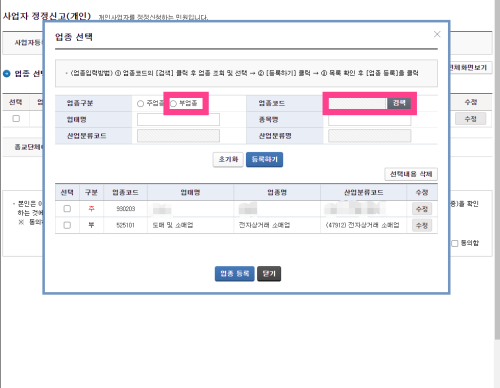Select the (47912) 전자상거래 소매업 cell

(362, 225)
